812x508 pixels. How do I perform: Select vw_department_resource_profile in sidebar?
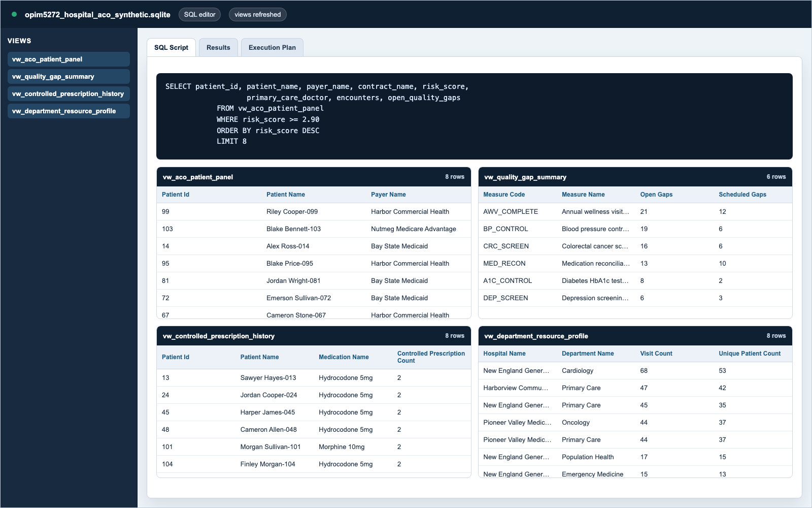click(69, 111)
